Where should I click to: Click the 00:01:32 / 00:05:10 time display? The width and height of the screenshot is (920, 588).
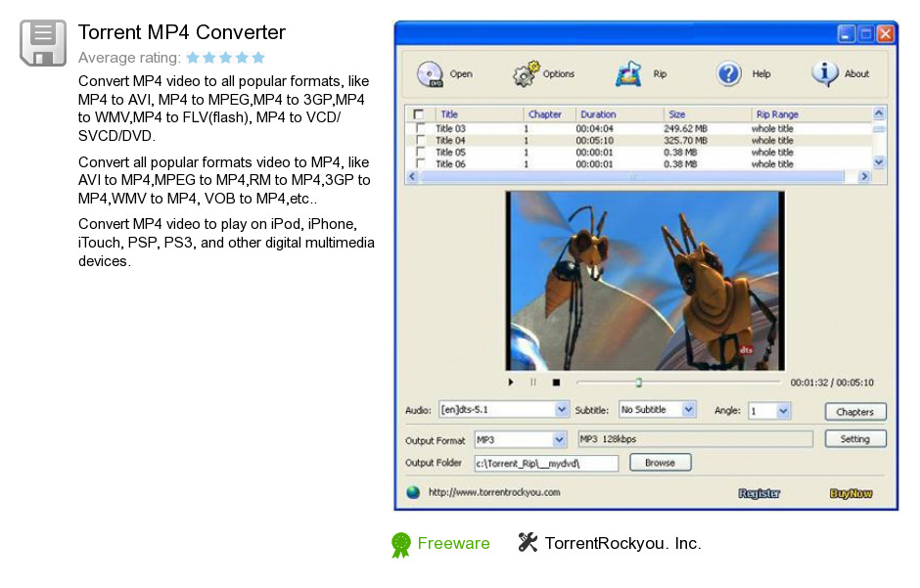pyautogui.click(x=832, y=383)
